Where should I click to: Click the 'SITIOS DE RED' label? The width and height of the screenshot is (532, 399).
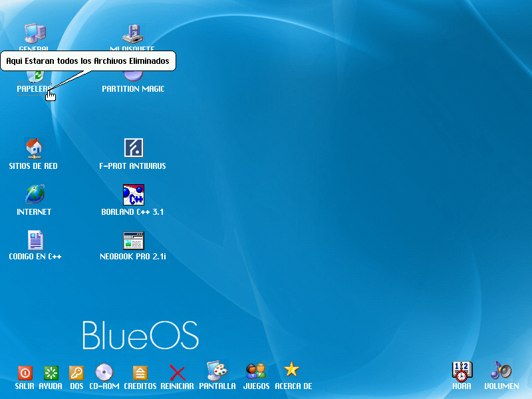pos(33,166)
